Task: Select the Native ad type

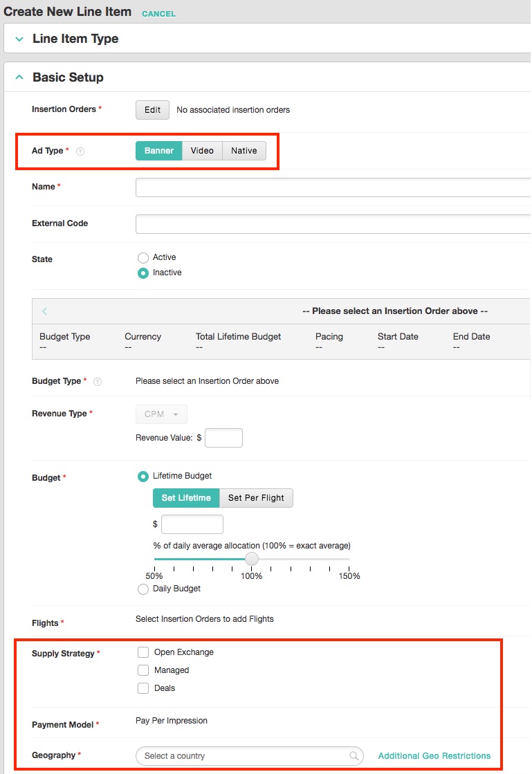Action: (244, 150)
